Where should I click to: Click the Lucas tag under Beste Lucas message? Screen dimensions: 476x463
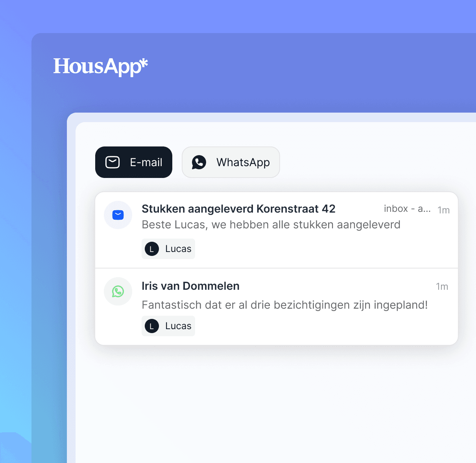coord(168,249)
